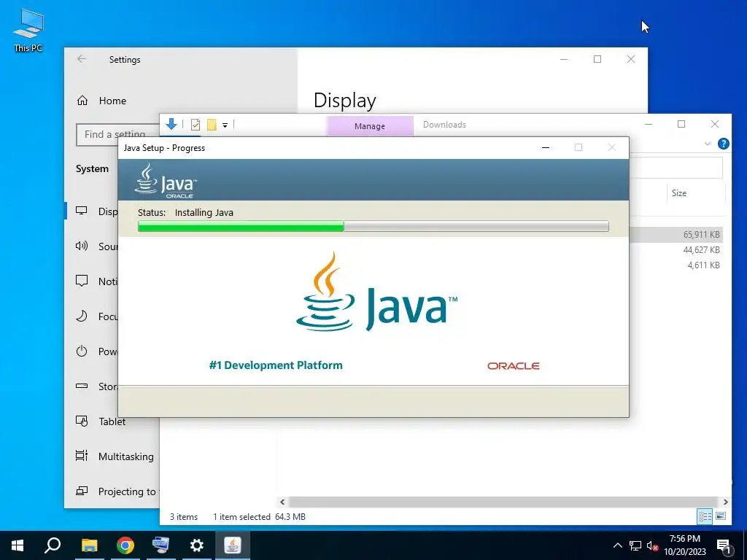Minimize the Java Setup window
This screenshot has height=560, width=747.
pyautogui.click(x=546, y=147)
